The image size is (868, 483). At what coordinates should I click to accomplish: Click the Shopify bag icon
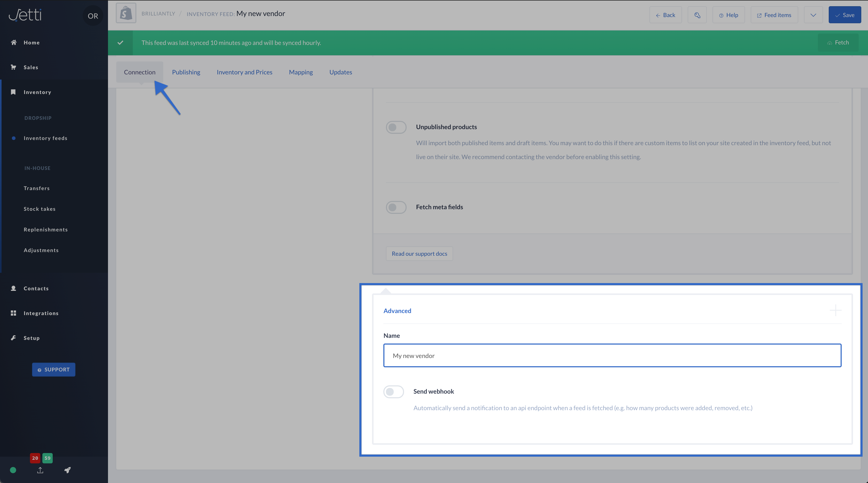tap(126, 13)
